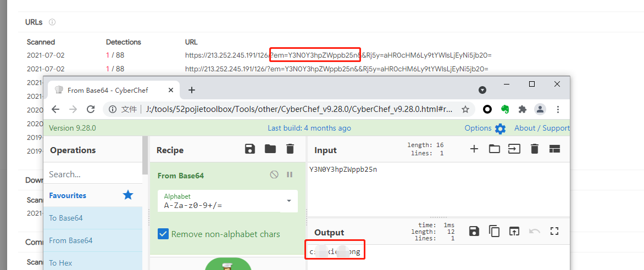Click the address bar URL
This screenshot has width=644, height=270.
[299, 109]
